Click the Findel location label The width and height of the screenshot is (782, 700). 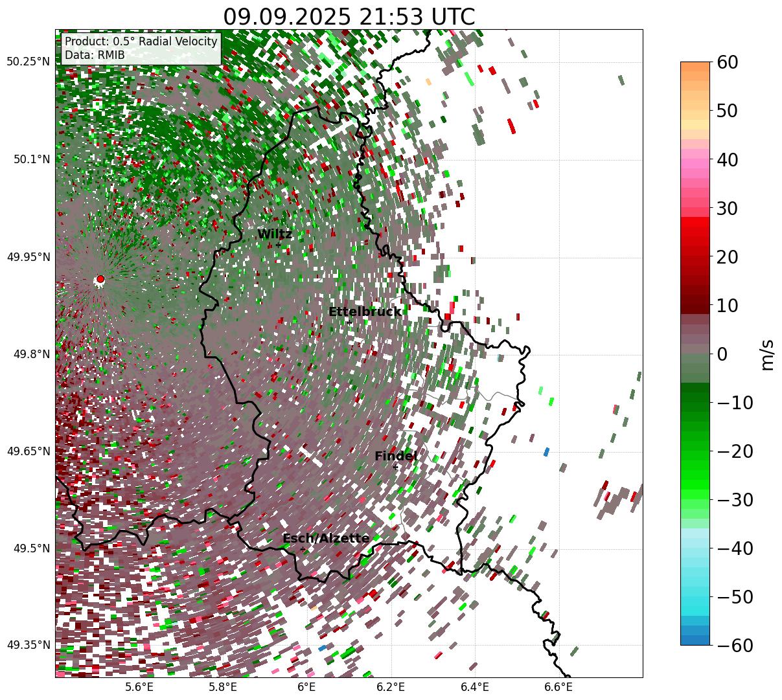coord(396,456)
